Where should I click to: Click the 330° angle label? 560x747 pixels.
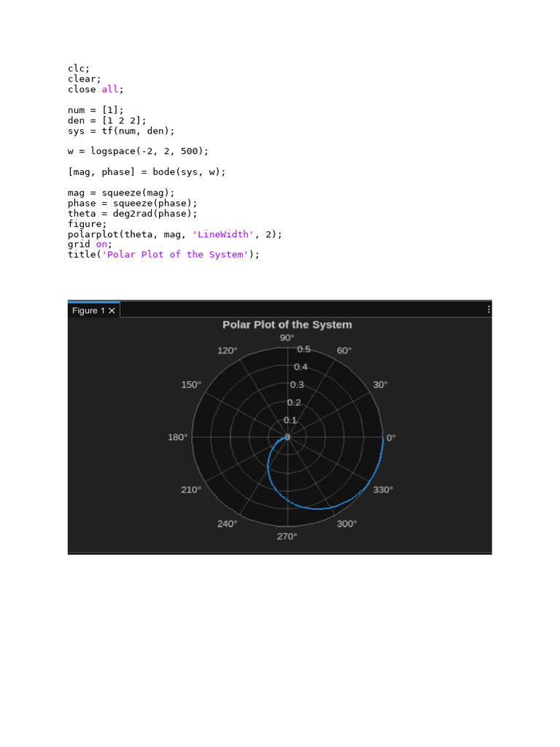click(383, 489)
